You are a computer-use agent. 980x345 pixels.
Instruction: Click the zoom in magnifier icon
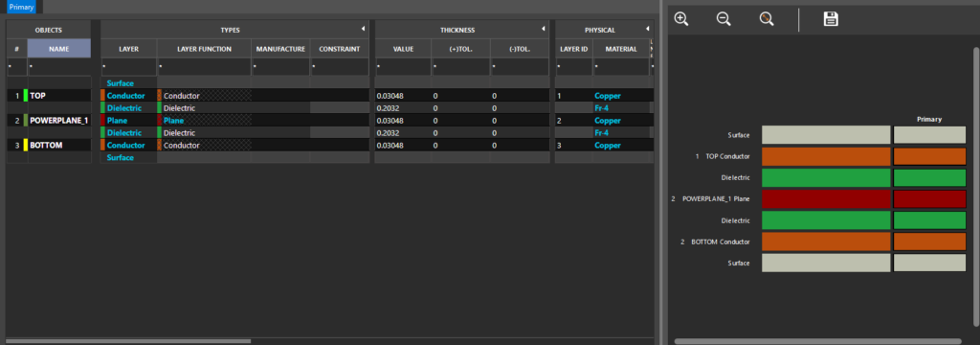click(681, 19)
